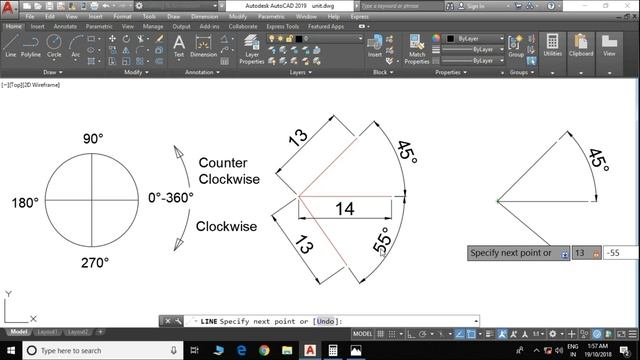Expand the Block panel dropdown
The height and width of the screenshot is (360, 640).
click(x=383, y=72)
